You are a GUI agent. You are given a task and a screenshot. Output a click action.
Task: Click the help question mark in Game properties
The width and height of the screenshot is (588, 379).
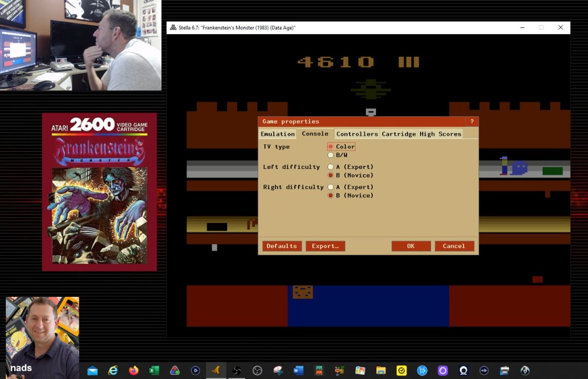tap(472, 122)
